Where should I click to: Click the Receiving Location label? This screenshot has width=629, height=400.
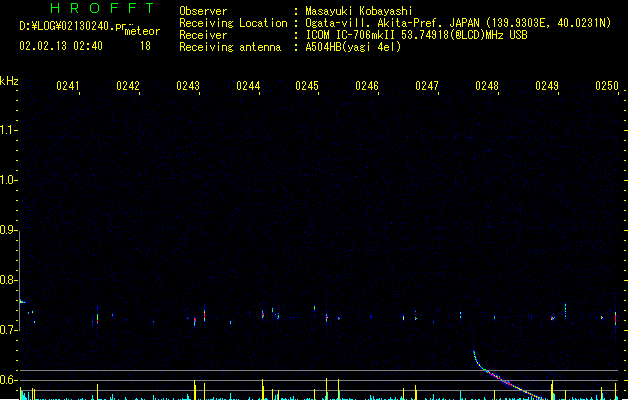click(x=233, y=23)
